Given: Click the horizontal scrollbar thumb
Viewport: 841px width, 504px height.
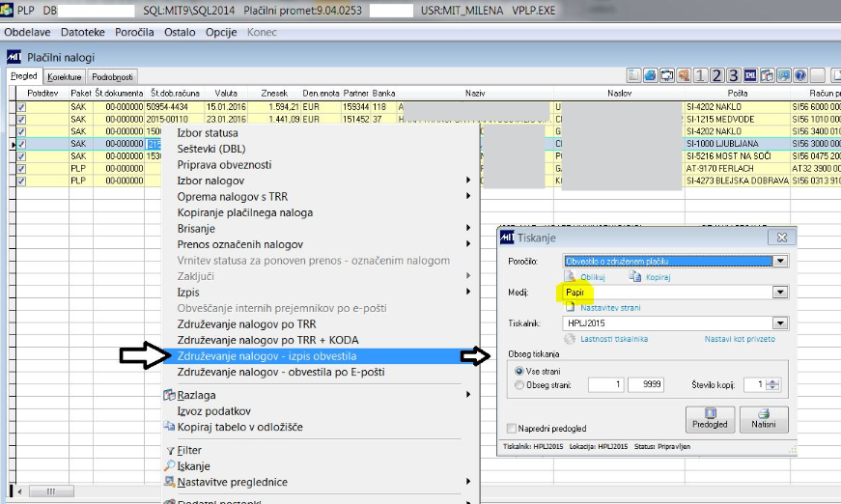Looking at the screenshot, I should click(51, 491).
